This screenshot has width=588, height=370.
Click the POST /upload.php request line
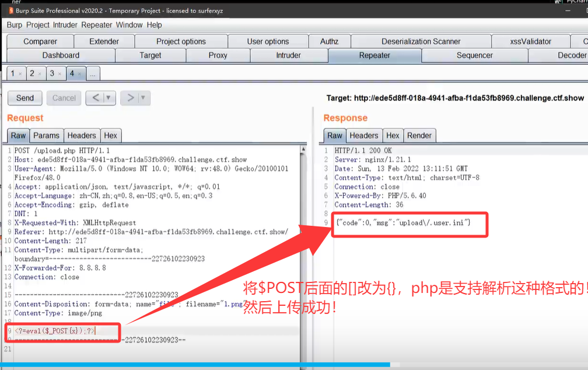tap(62, 151)
